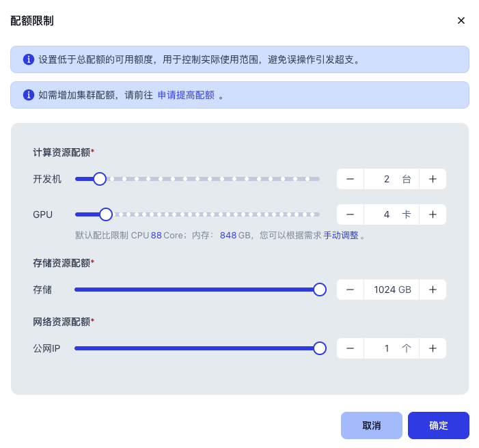
Task: Edit the 开发机 value field showing 2
Action: tap(392, 179)
